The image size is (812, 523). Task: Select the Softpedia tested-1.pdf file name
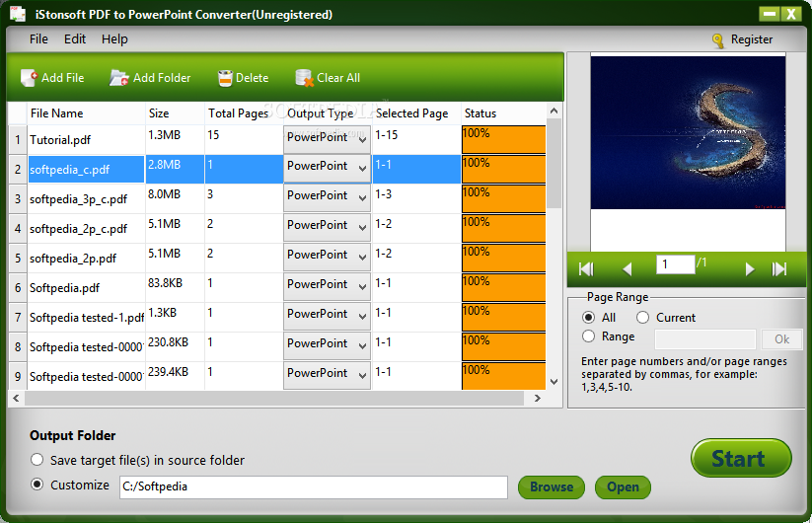pos(87,318)
